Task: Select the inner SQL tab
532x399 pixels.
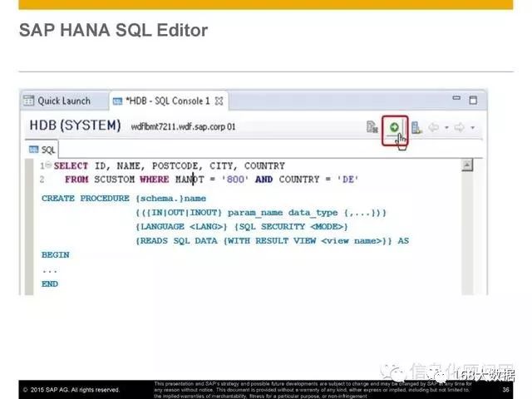Action: point(42,150)
